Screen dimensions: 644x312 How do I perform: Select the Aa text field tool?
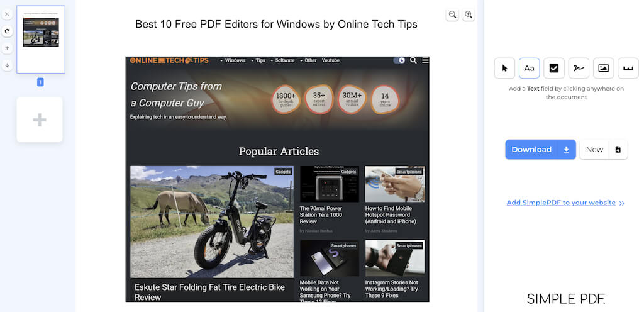pyautogui.click(x=529, y=68)
